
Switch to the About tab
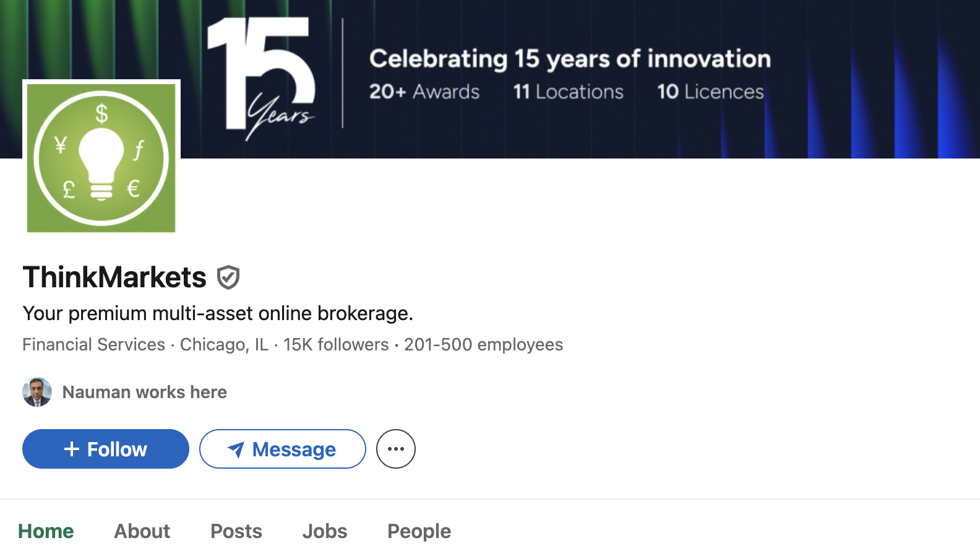pos(142,531)
